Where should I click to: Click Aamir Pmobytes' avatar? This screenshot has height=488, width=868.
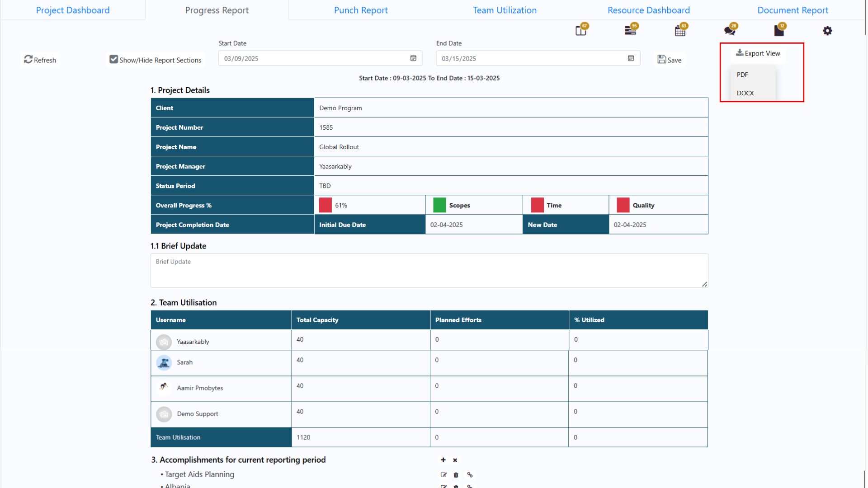tap(164, 388)
